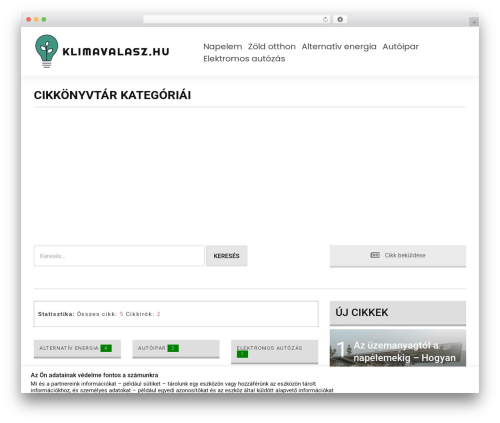Open the Napelem menu item

point(223,47)
